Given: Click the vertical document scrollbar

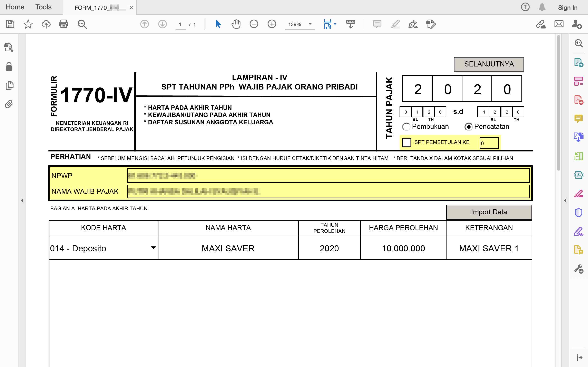Looking at the screenshot, I should pos(558,102).
